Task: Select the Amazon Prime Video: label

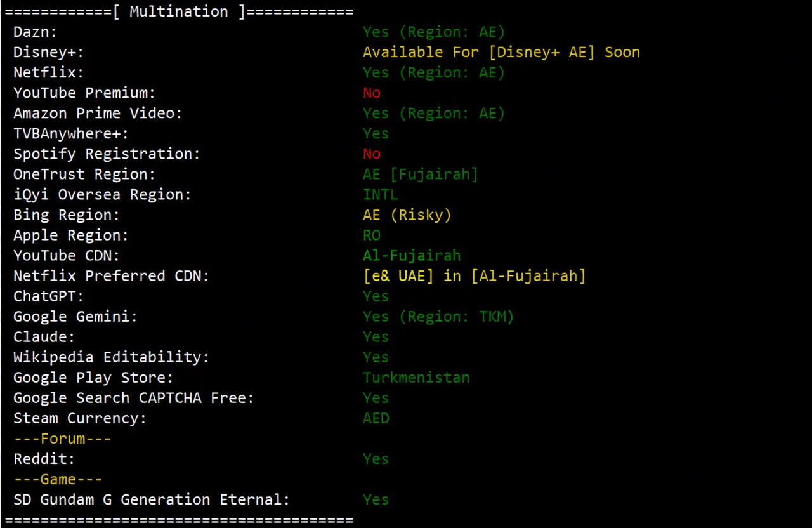Action: click(x=98, y=113)
